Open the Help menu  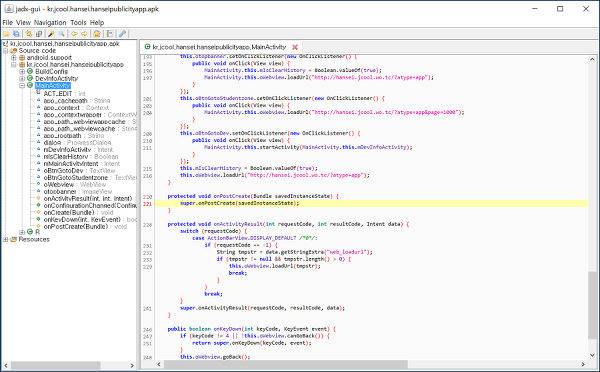pyautogui.click(x=97, y=23)
